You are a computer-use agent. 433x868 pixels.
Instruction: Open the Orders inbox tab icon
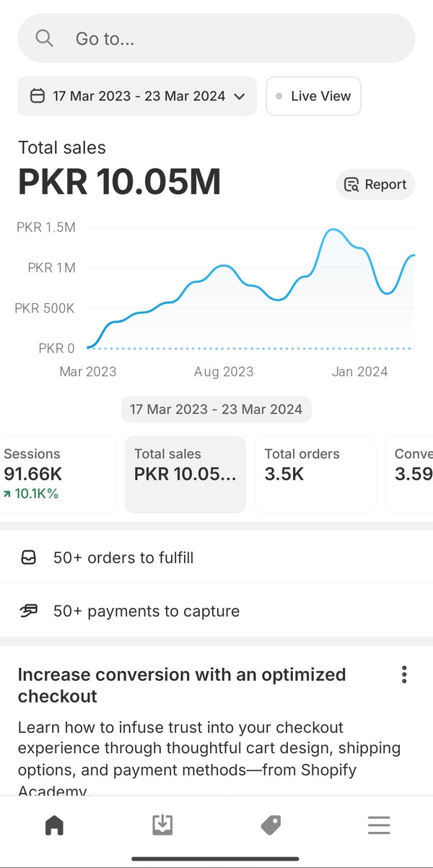pos(162,825)
